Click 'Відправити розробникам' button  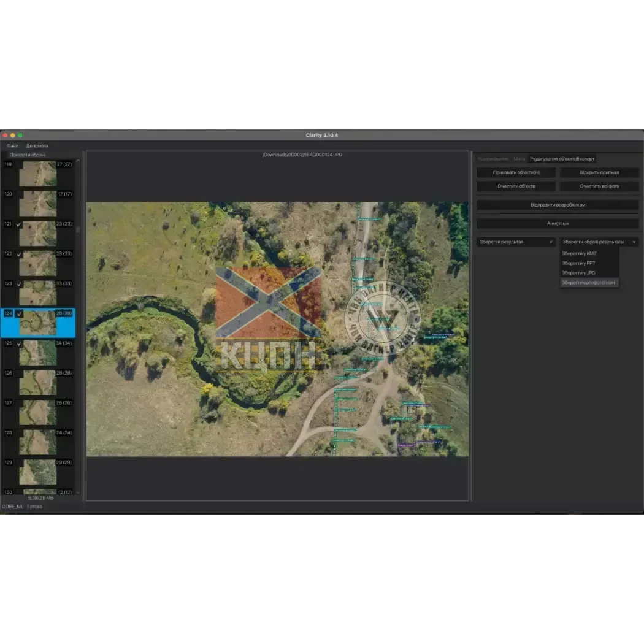pyautogui.click(x=558, y=205)
